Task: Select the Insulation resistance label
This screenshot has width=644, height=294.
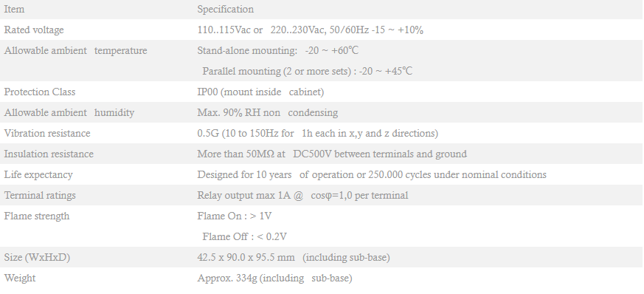Action: 49,154
